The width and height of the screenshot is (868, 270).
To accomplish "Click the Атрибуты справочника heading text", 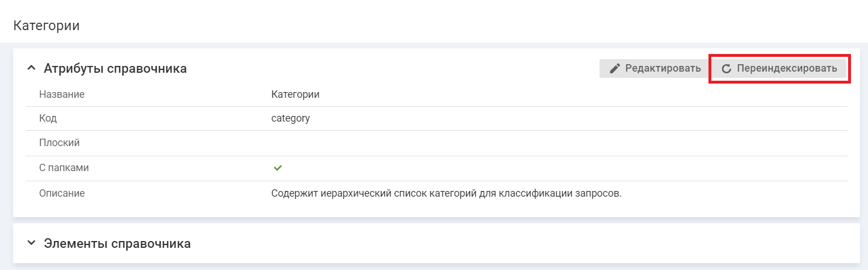I will pyautogui.click(x=115, y=69).
